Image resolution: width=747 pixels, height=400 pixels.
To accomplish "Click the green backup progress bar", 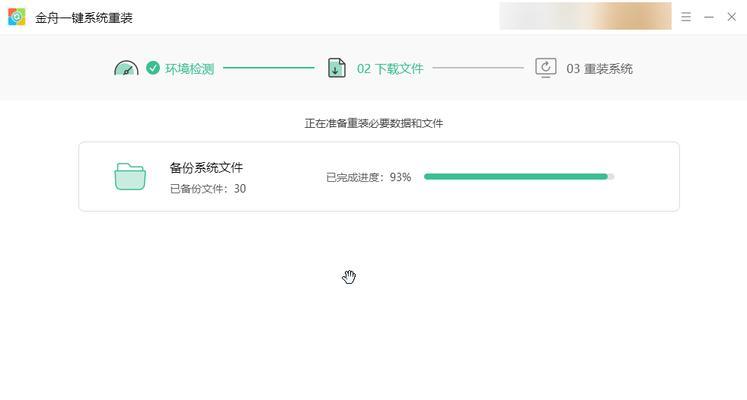I will click(x=519, y=177).
